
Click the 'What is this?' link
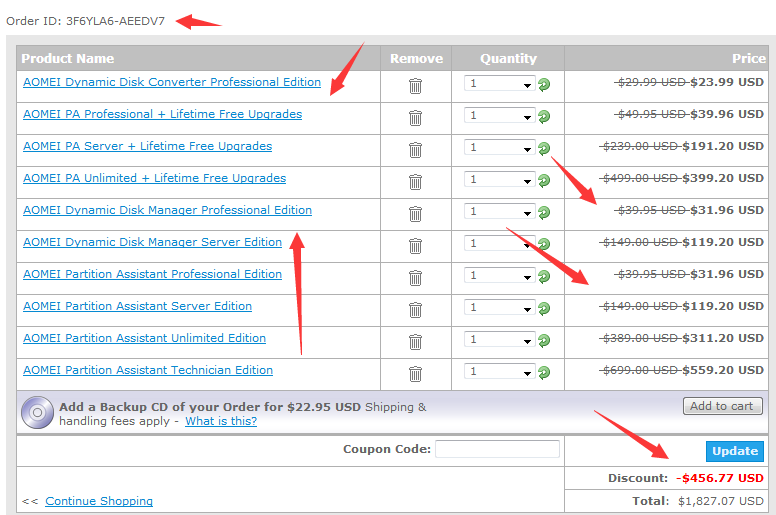pyautogui.click(x=221, y=421)
